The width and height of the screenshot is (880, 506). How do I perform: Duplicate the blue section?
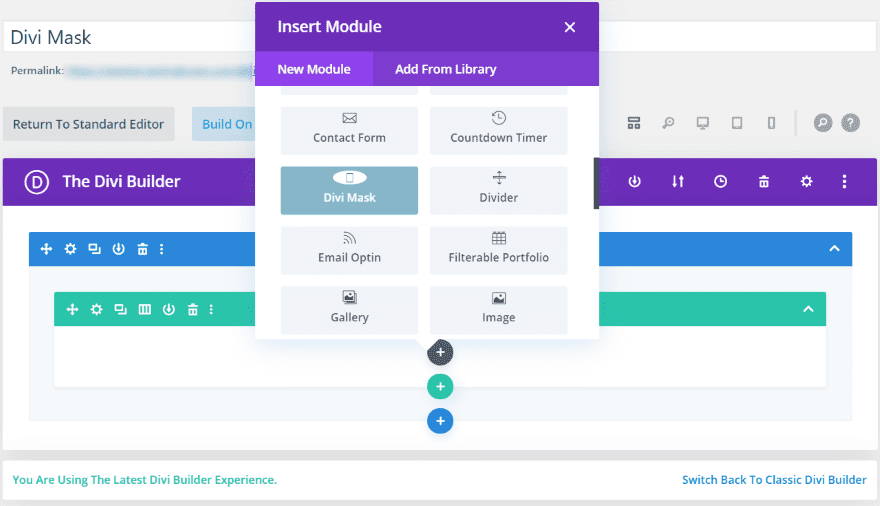pyautogui.click(x=94, y=249)
